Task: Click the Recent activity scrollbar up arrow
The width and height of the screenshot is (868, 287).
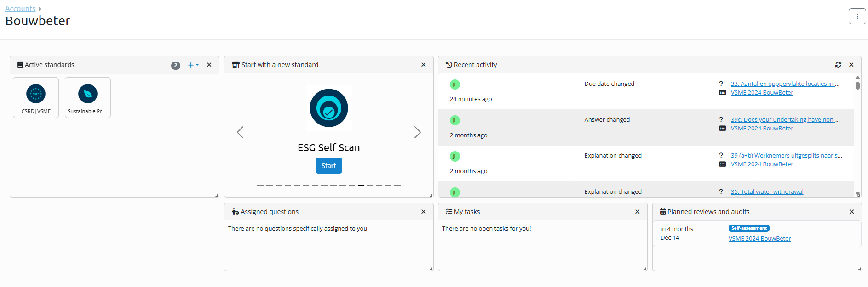Action: (x=857, y=77)
